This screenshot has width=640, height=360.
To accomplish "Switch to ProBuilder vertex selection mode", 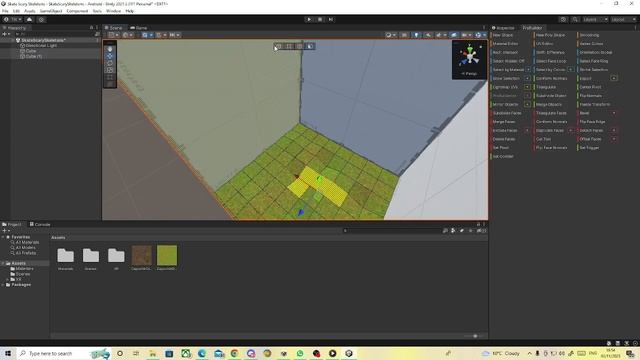I will tap(289, 46).
